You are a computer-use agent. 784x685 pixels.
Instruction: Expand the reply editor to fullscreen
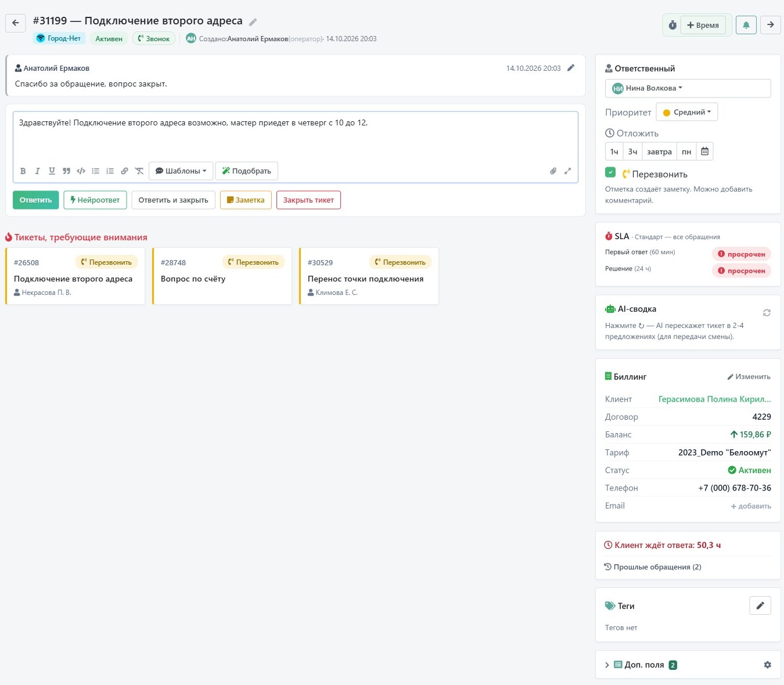[567, 171]
